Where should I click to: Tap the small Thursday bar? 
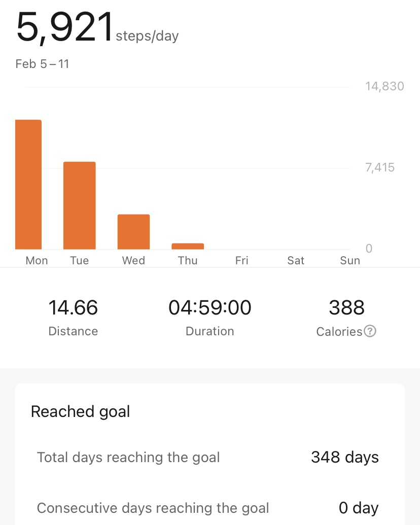click(x=188, y=247)
